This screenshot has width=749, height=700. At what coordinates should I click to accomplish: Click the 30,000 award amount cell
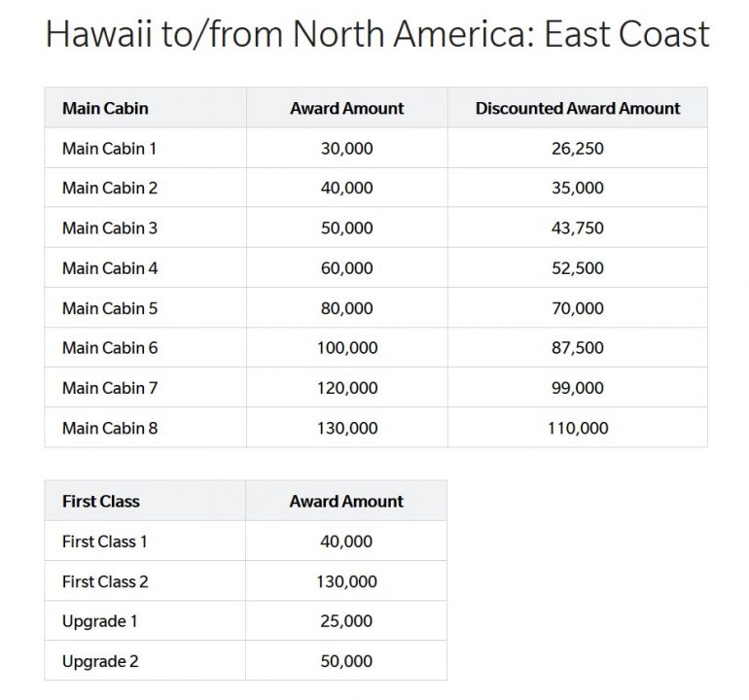[x=346, y=149]
